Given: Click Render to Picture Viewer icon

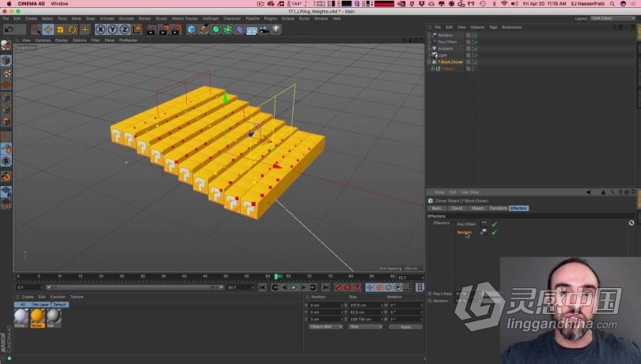Looking at the screenshot, I should click(x=164, y=29).
